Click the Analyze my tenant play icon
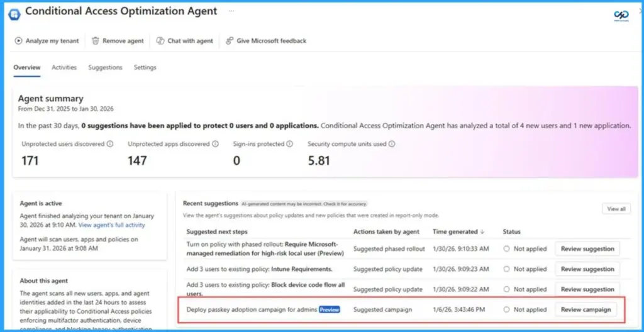 (18, 41)
